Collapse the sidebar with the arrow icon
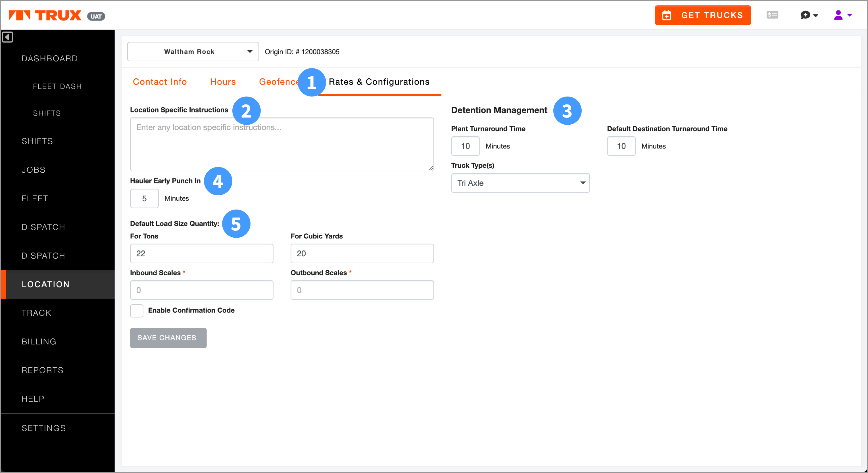868x473 pixels. pyautogui.click(x=7, y=37)
